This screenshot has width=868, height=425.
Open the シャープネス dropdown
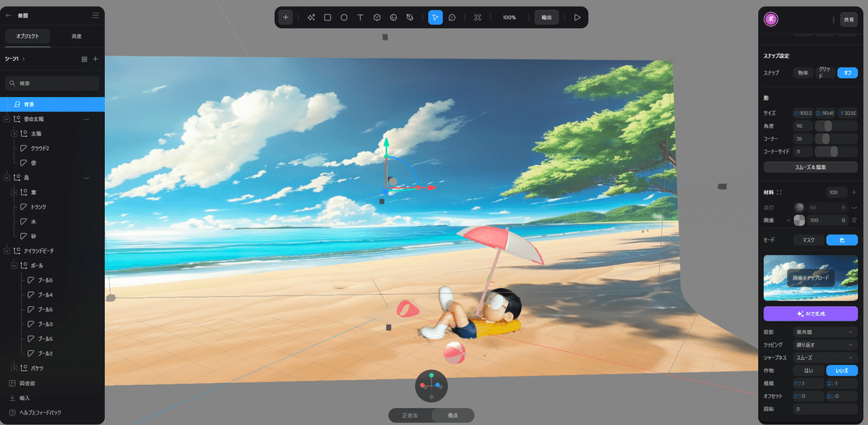(x=825, y=358)
